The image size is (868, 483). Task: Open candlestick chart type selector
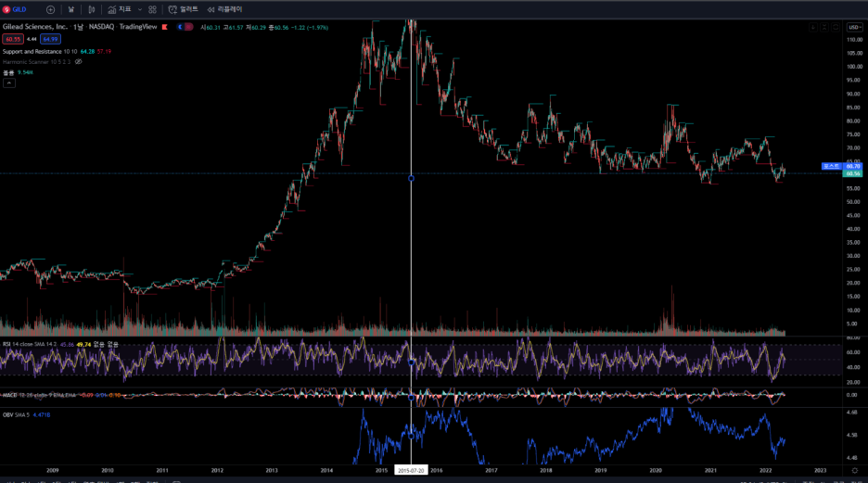(x=91, y=9)
